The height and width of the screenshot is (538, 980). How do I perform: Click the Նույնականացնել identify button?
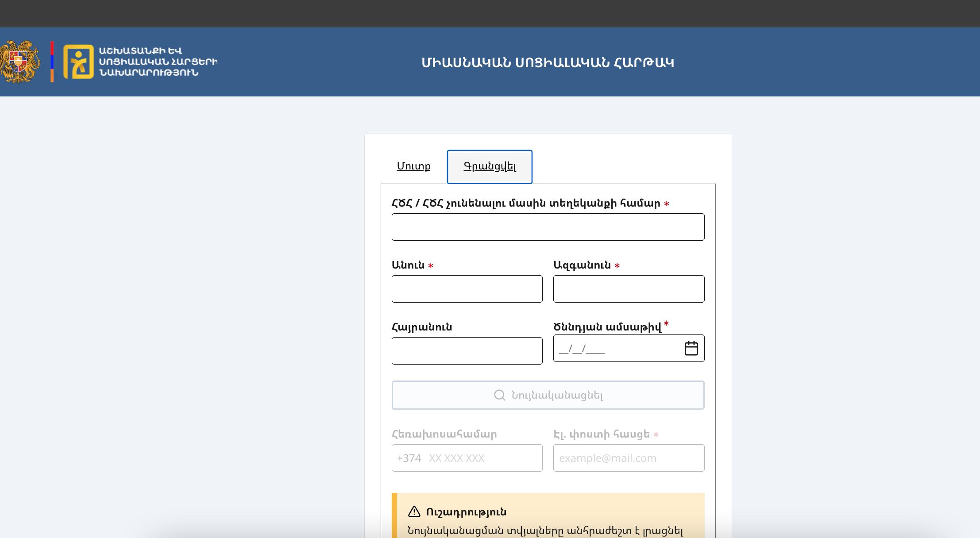pos(548,395)
